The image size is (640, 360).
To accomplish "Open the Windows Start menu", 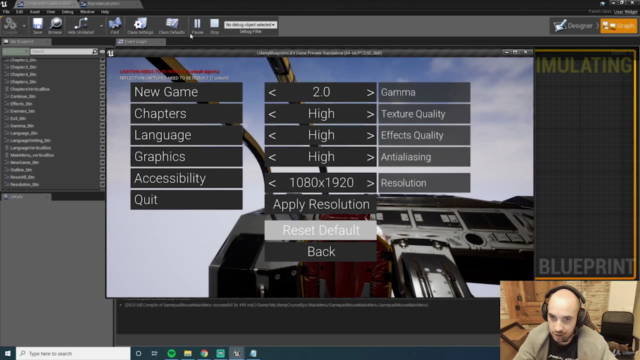I will 8,353.
